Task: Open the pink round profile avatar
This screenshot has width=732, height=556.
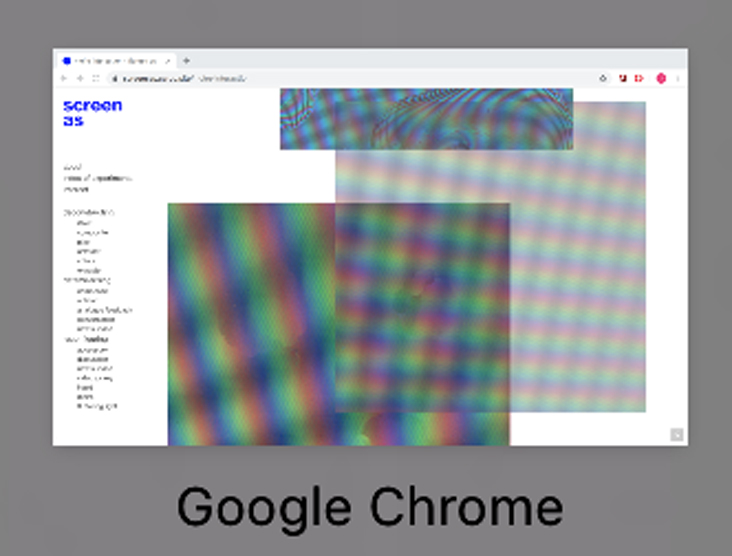Action: coord(661,78)
